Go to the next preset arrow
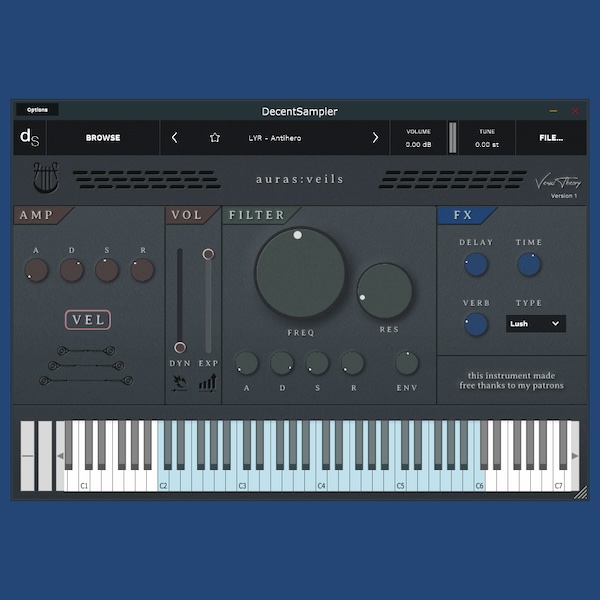Viewport: 600px width, 600px height. [x=375, y=138]
